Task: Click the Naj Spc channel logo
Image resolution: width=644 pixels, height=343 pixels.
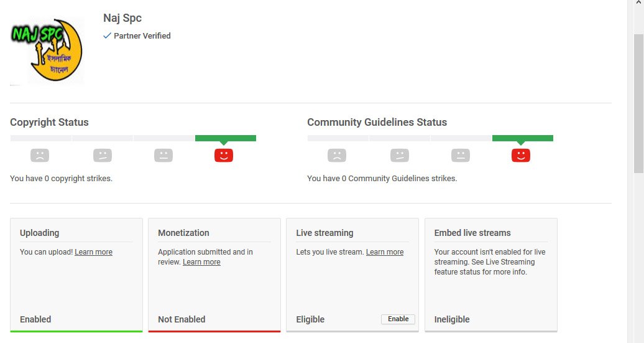Action: (47, 51)
